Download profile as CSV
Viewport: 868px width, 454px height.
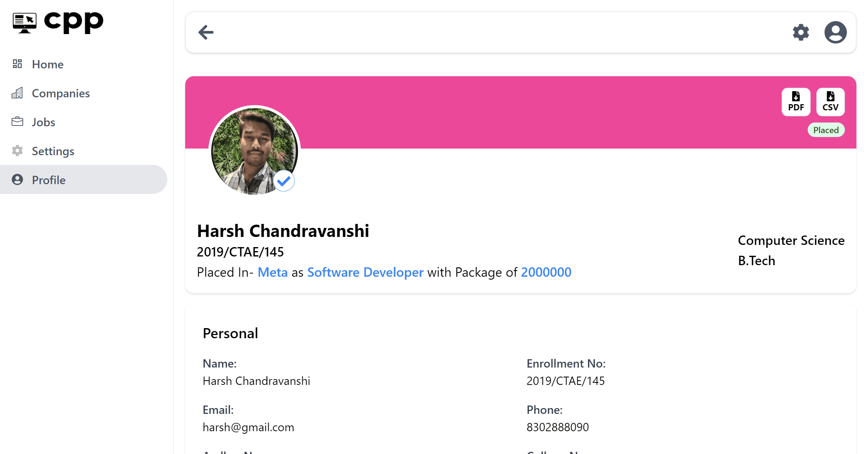(x=830, y=102)
